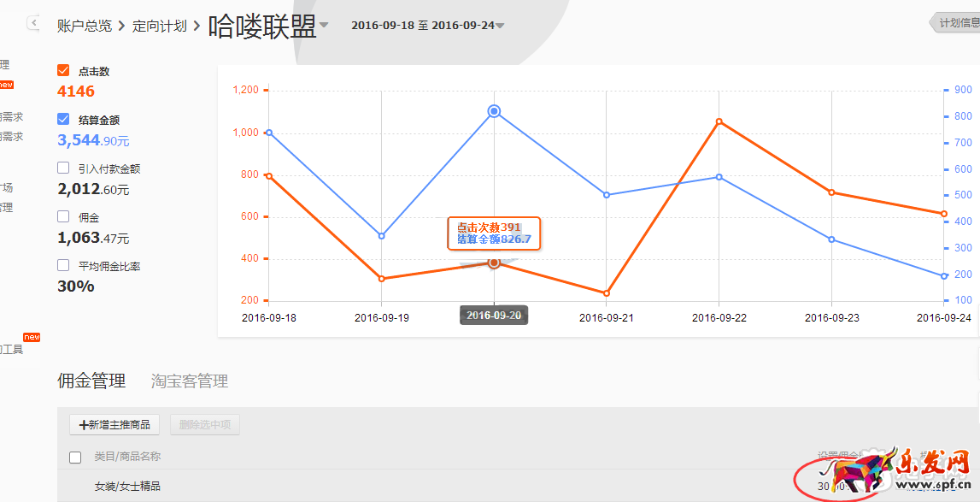
Task: Collapse the left sidebar arrow
Action: click(x=33, y=23)
